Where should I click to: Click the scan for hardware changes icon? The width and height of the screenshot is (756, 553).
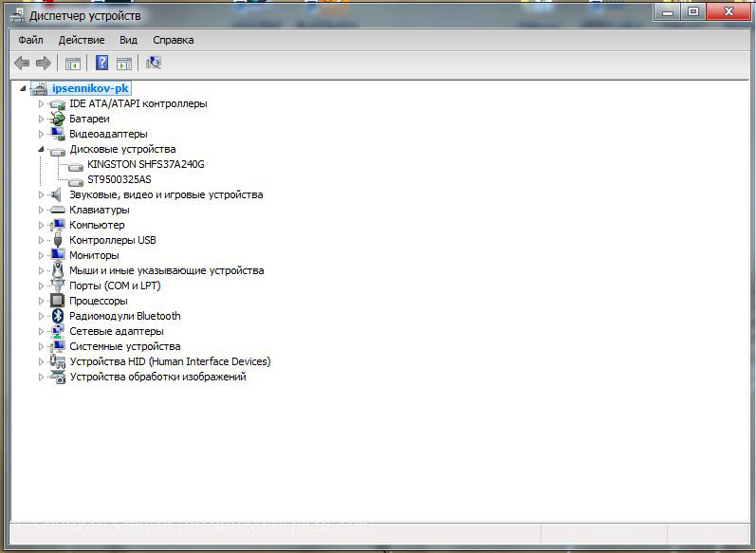click(154, 64)
